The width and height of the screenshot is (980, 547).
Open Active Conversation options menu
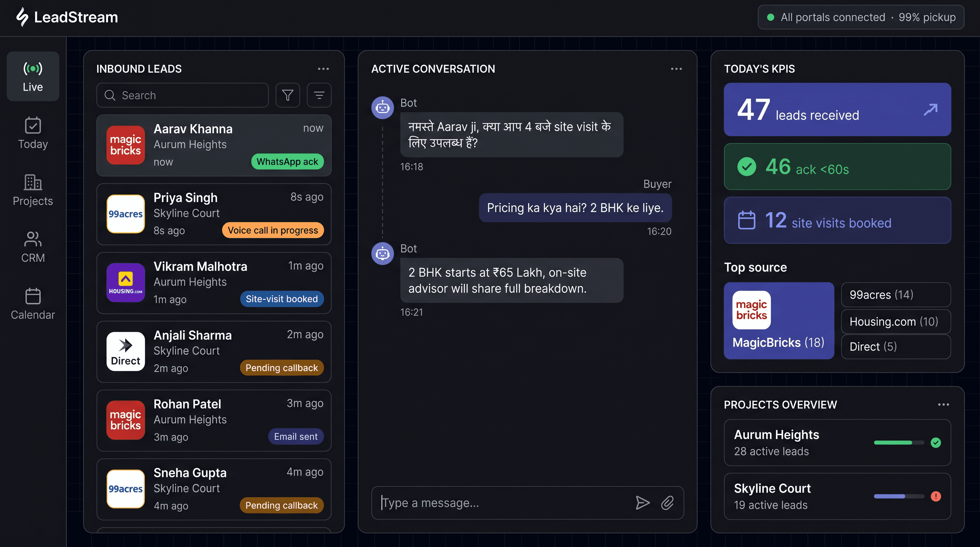pos(676,69)
